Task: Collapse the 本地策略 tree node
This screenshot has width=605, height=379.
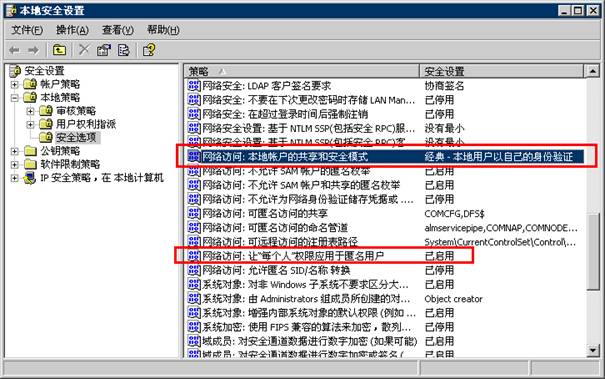Action: coord(15,98)
